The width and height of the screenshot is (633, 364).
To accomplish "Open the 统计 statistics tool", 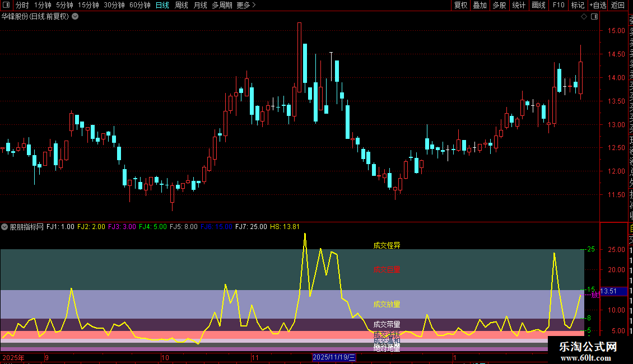I will 519,5.
